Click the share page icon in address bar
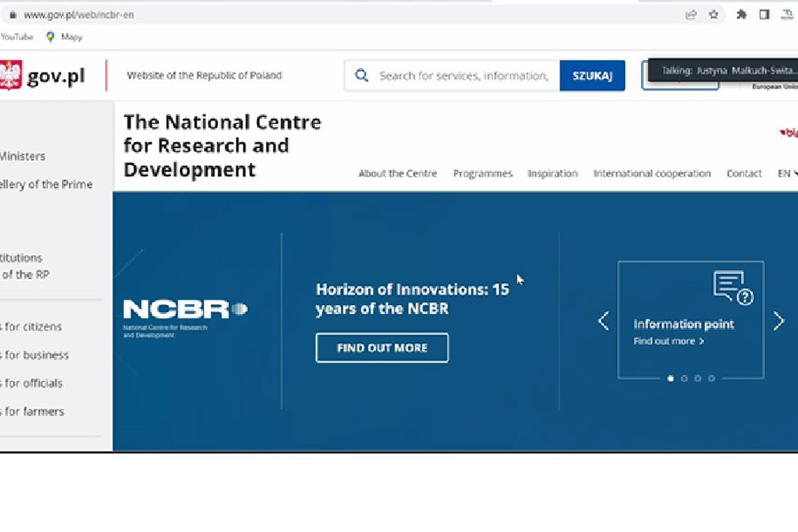Viewport: 798px width, 532px height. pos(691,15)
